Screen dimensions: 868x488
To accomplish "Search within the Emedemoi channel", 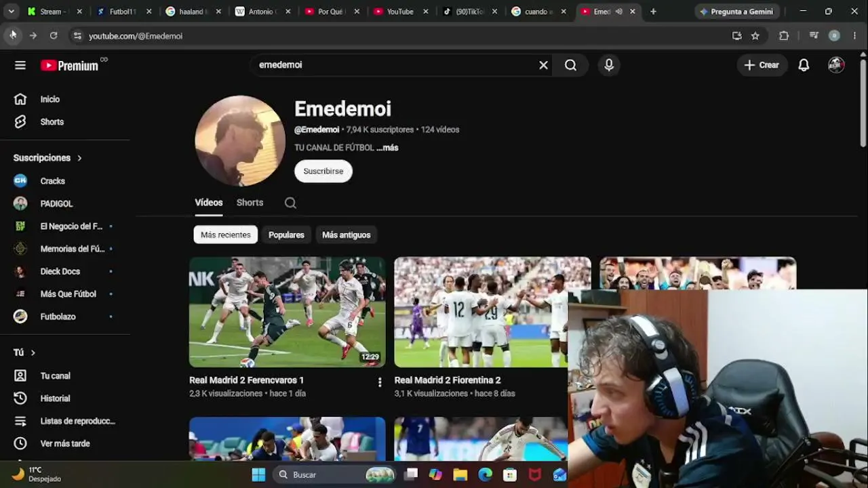I will coord(290,203).
